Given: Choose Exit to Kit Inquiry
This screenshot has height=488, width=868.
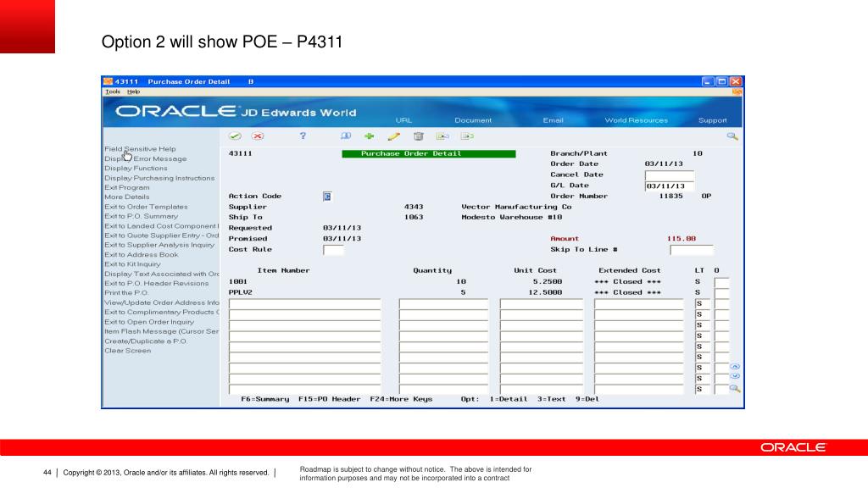Looking at the screenshot, I should click(x=132, y=264).
